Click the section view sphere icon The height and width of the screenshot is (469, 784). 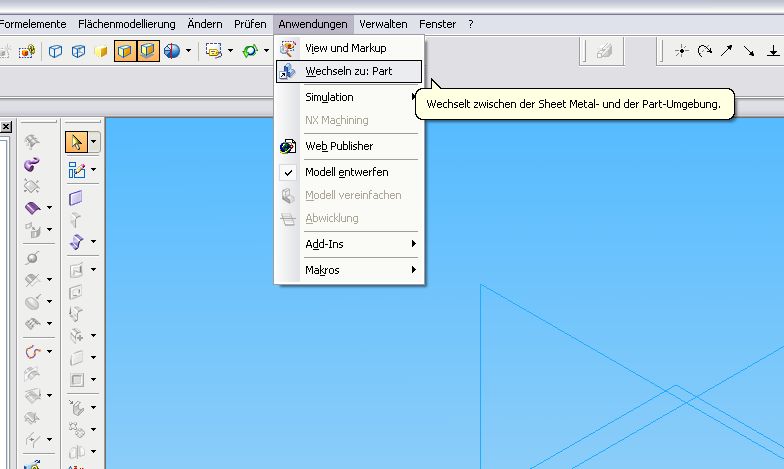pos(172,51)
